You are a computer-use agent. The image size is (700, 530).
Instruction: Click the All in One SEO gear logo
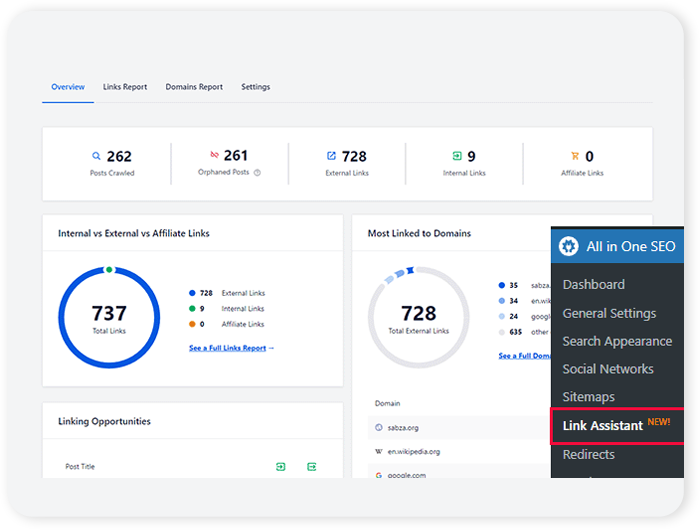click(x=569, y=246)
